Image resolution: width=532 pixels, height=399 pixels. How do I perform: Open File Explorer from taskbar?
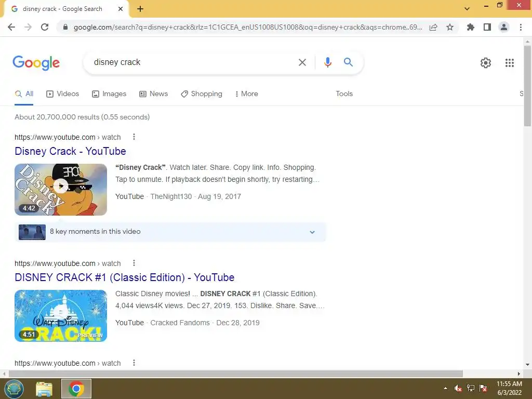point(44,389)
